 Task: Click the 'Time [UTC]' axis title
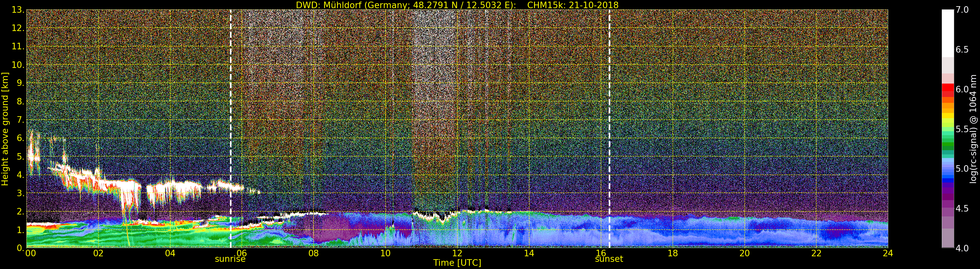pyautogui.click(x=457, y=263)
